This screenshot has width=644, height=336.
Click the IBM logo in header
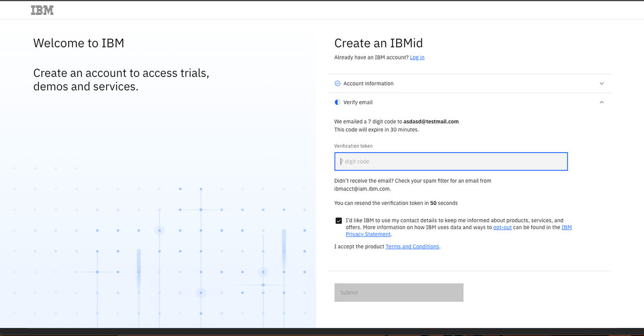(x=42, y=10)
